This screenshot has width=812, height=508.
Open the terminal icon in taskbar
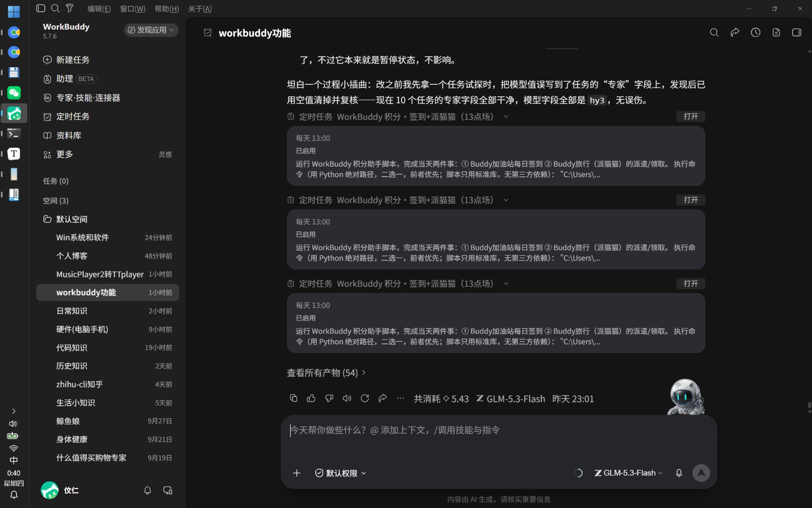pos(14,134)
